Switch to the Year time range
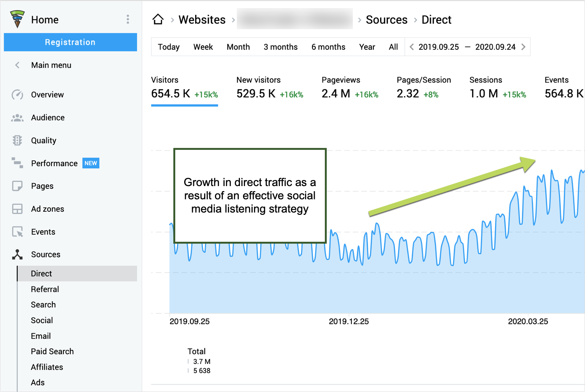The width and height of the screenshot is (585, 392). pyautogui.click(x=367, y=47)
